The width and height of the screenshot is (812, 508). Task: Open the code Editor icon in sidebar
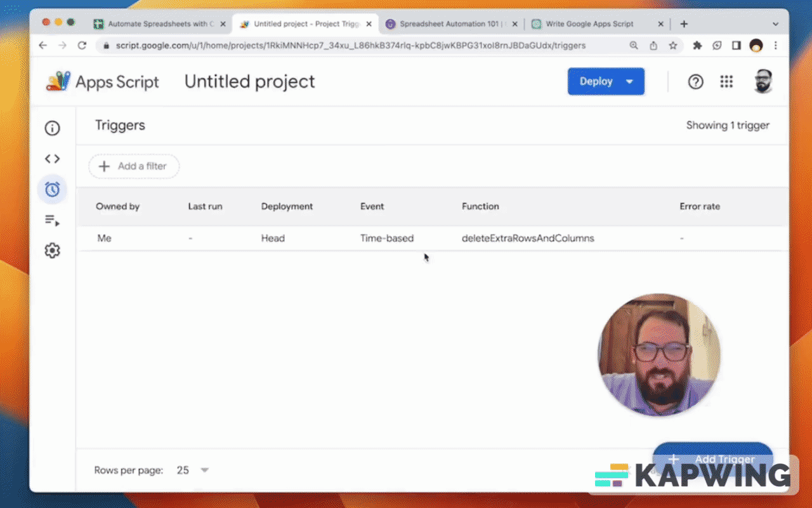[x=52, y=159]
